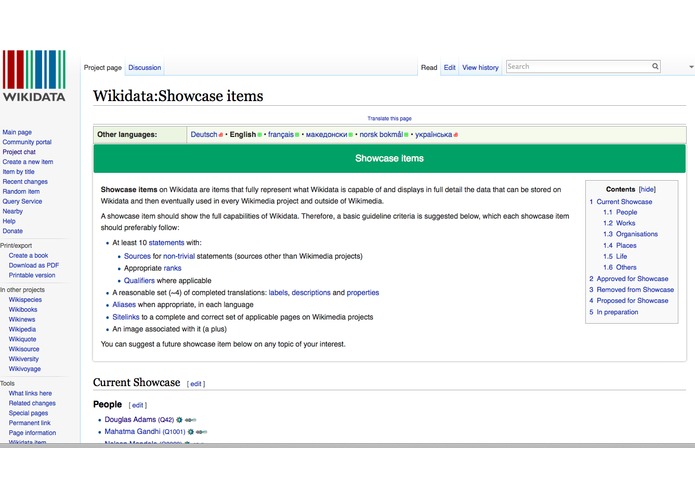
Task: Open Wikiversity project link
Action: click(x=23, y=358)
